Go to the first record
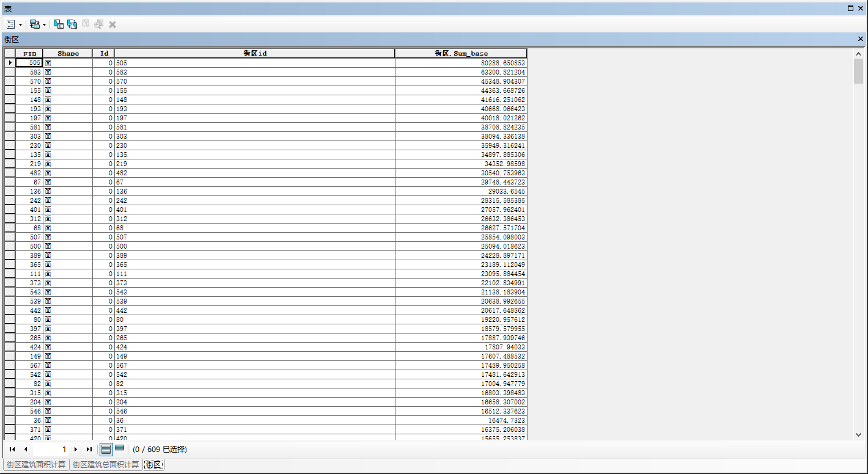 [x=12, y=450]
